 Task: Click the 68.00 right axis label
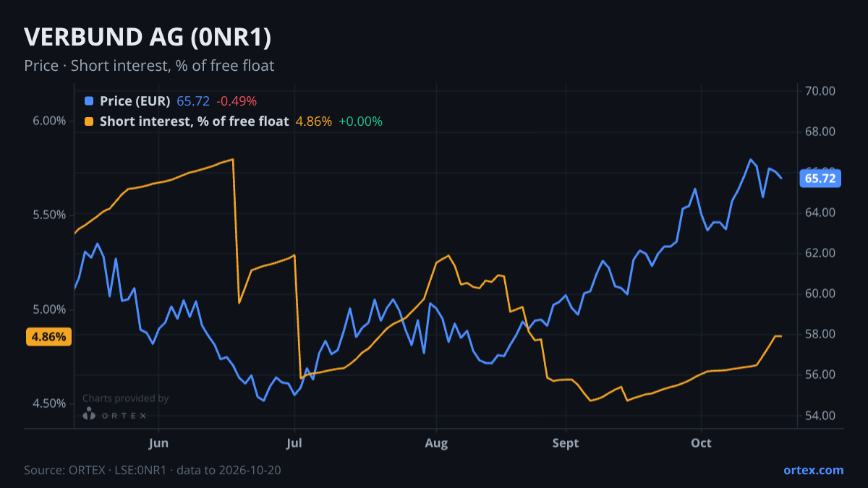[820, 132]
